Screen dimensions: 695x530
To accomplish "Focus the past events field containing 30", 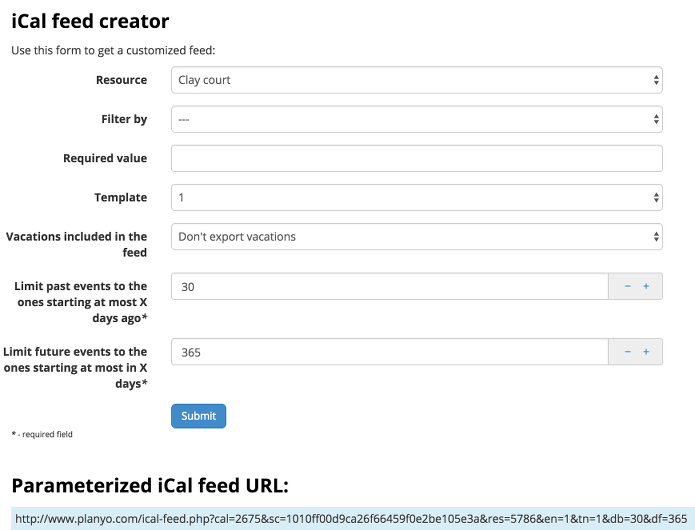I will (389, 286).
